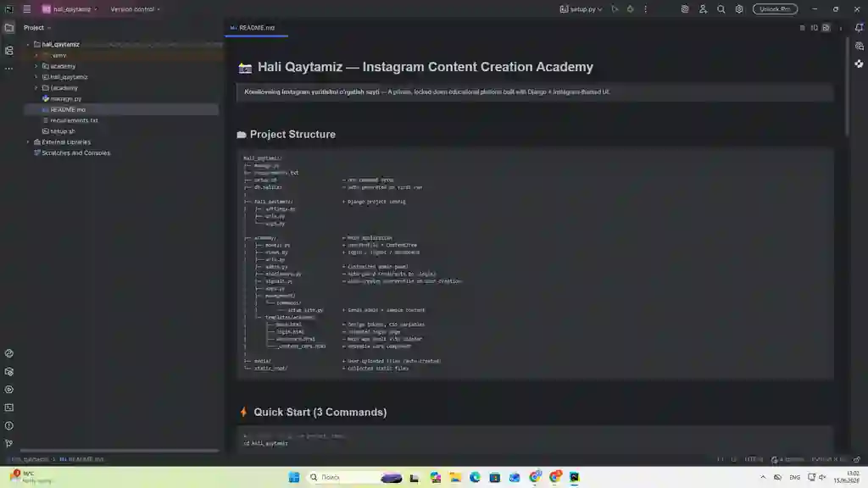The width and height of the screenshot is (868, 488).
Task: Start debugging setup.py
Action: [630, 8]
